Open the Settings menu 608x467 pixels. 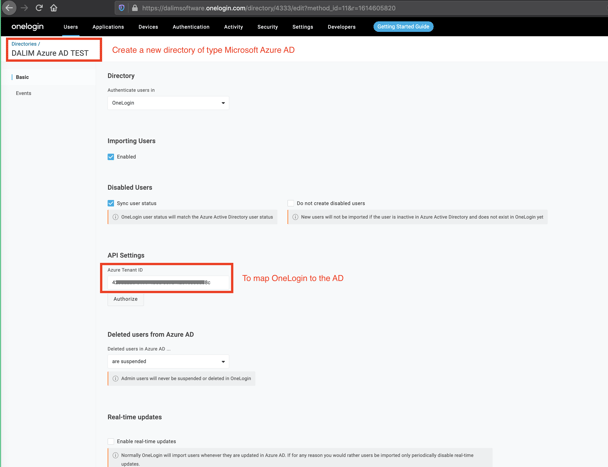302,27
